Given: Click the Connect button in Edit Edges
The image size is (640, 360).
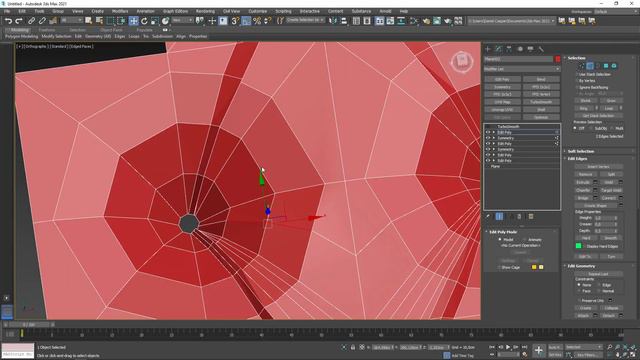Looking at the screenshot, I should pos(609,198).
